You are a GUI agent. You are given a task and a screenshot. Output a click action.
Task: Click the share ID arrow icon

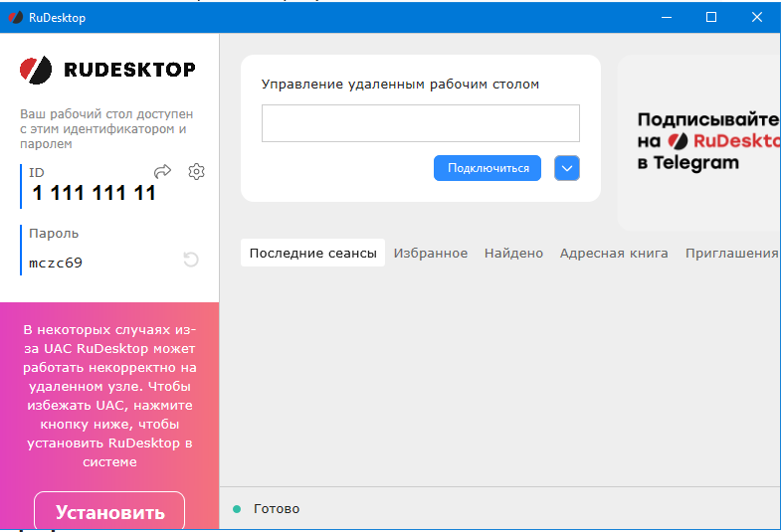(163, 172)
